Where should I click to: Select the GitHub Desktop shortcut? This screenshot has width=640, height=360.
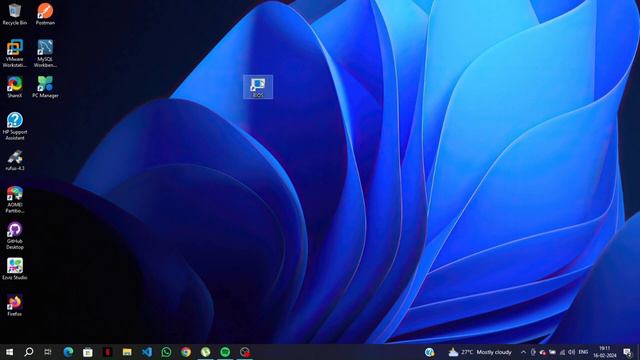click(15, 236)
